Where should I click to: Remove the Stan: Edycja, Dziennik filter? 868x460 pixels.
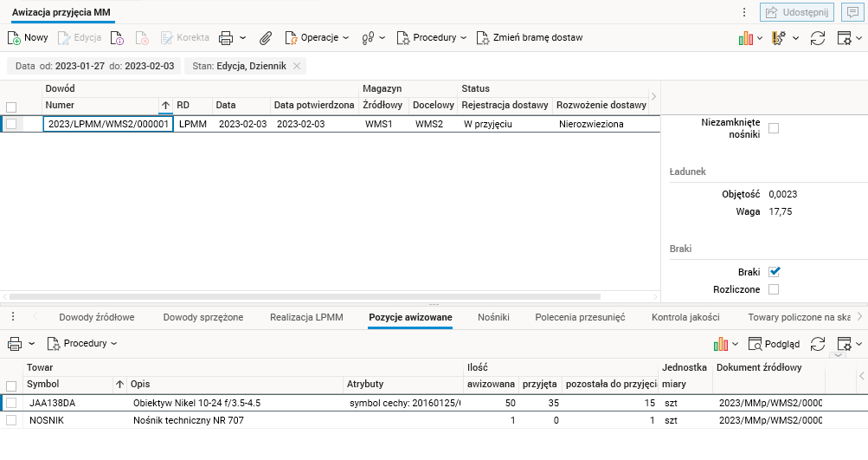(297, 66)
